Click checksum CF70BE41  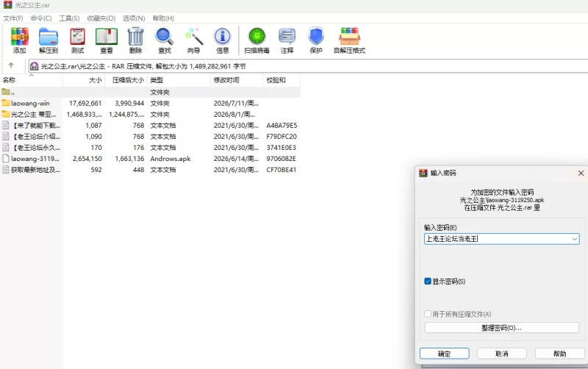point(282,170)
